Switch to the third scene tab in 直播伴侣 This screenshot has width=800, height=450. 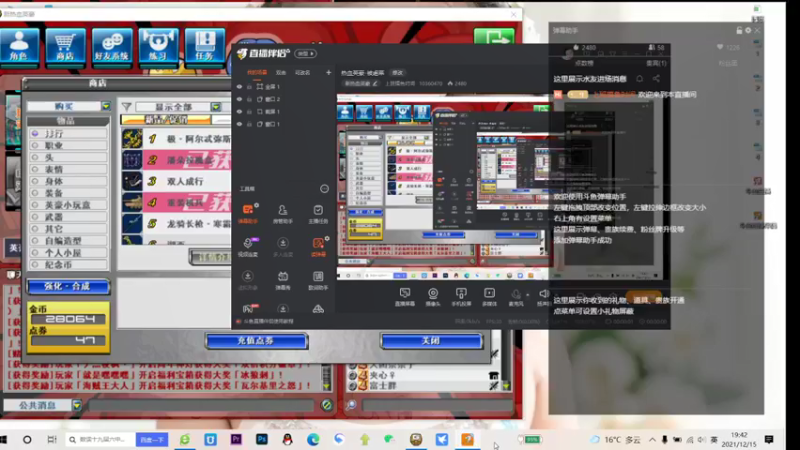(303, 72)
